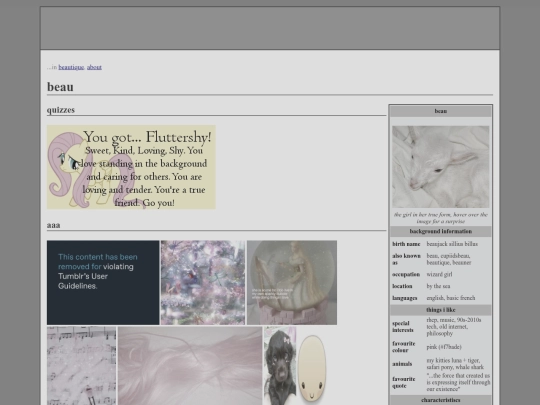This screenshot has width=540, height=405.
Task: Click the 'animals' label
Action: [x=402, y=364]
